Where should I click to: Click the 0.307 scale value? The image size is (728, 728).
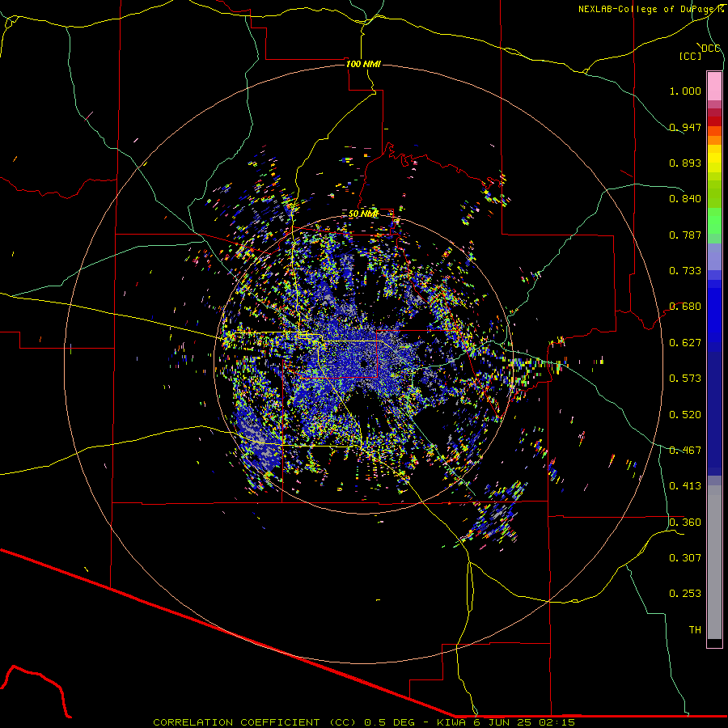click(685, 558)
